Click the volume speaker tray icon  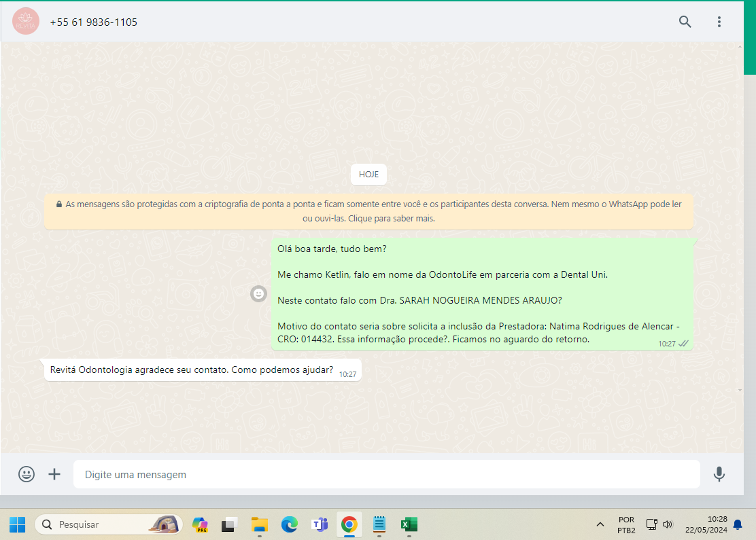coord(668,524)
